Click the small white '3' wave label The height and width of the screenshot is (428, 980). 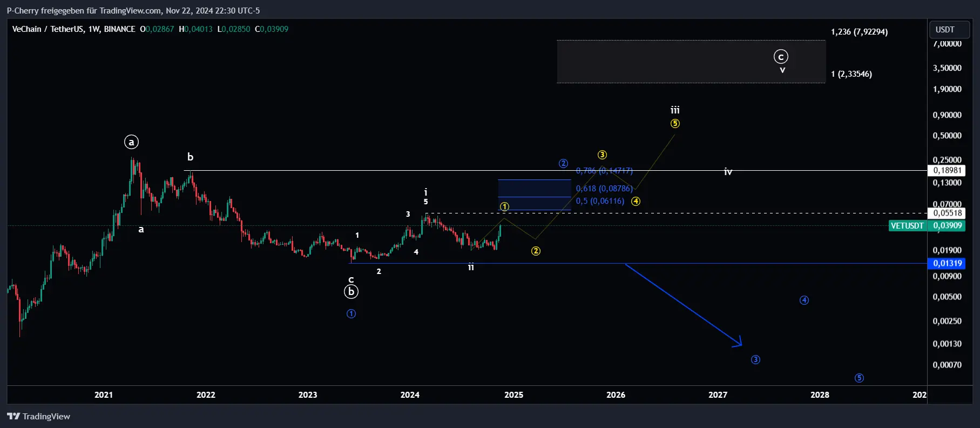coord(408,214)
